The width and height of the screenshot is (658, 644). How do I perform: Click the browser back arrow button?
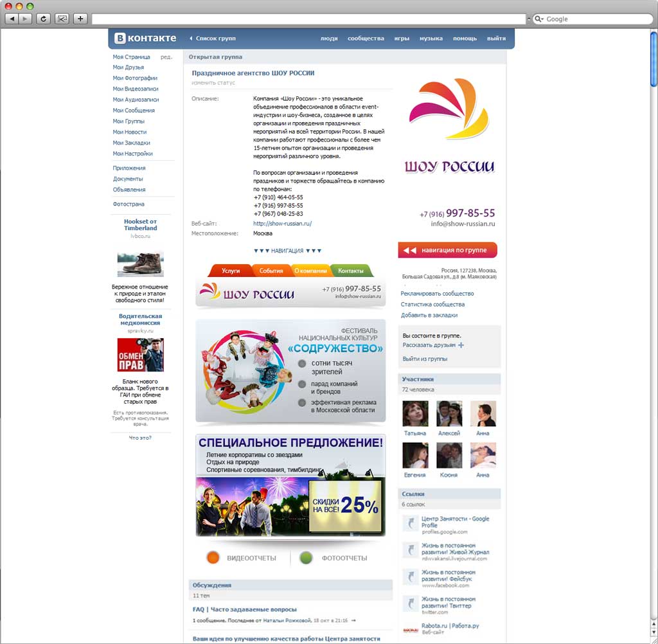point(12,19)
